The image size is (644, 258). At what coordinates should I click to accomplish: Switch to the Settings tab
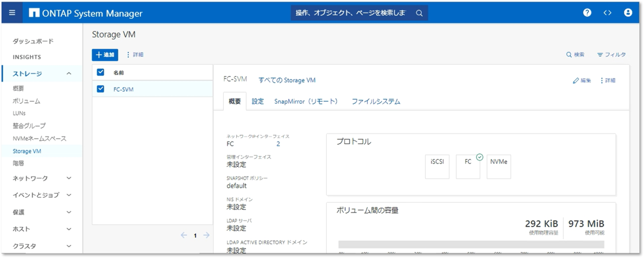point(258,101)
